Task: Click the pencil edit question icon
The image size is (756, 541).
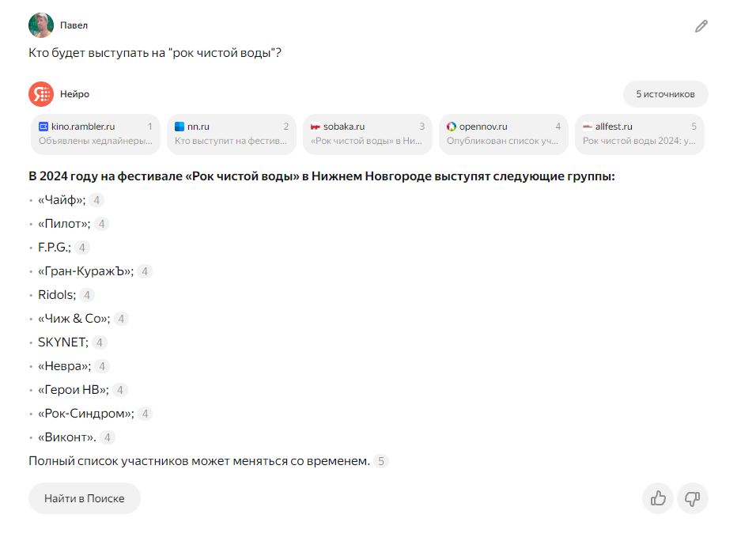Action: click(x=701, y=26)
